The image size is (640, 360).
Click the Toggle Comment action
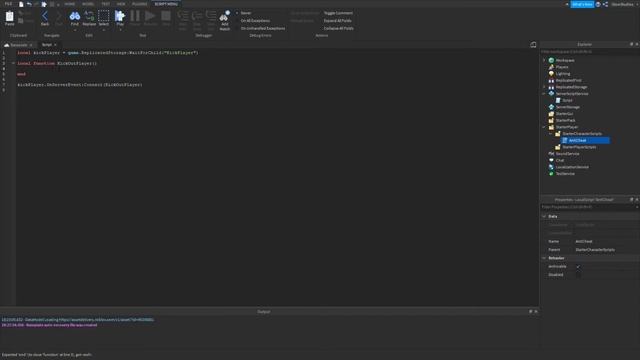pyautogui.click(x=338, y=13)
